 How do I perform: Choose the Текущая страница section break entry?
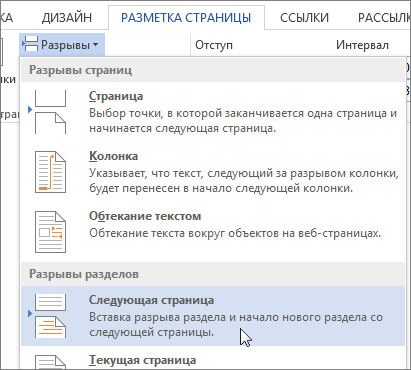(213, 359)
